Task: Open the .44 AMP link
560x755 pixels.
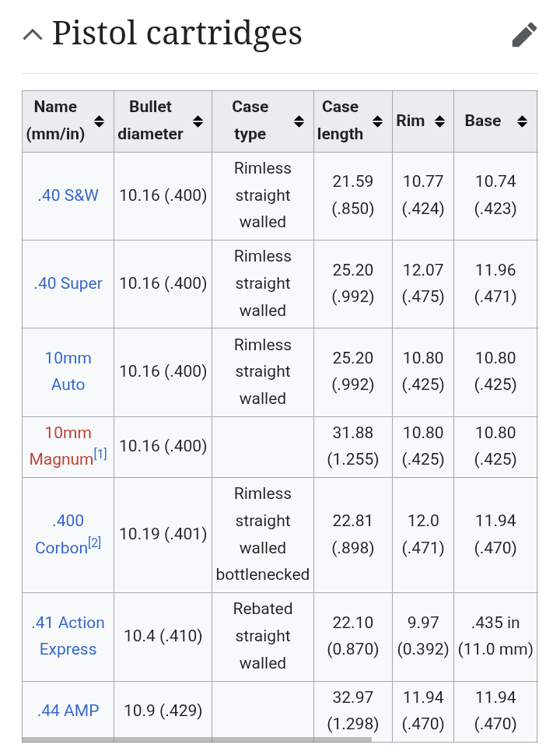Action: [x=68, y=711]
